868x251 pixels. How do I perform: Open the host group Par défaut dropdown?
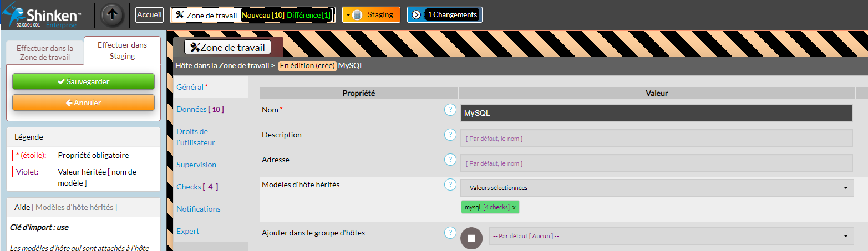(671, 236)
